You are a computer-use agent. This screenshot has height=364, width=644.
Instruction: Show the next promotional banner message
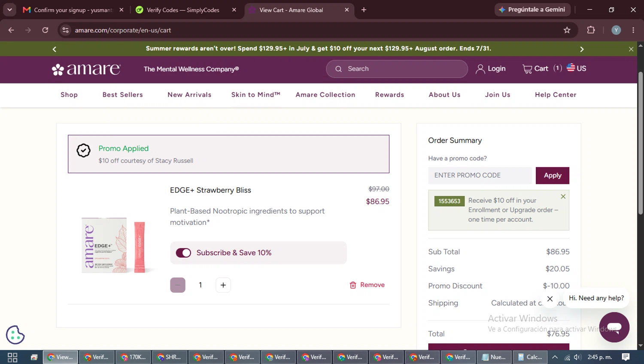tap(582, 49)
